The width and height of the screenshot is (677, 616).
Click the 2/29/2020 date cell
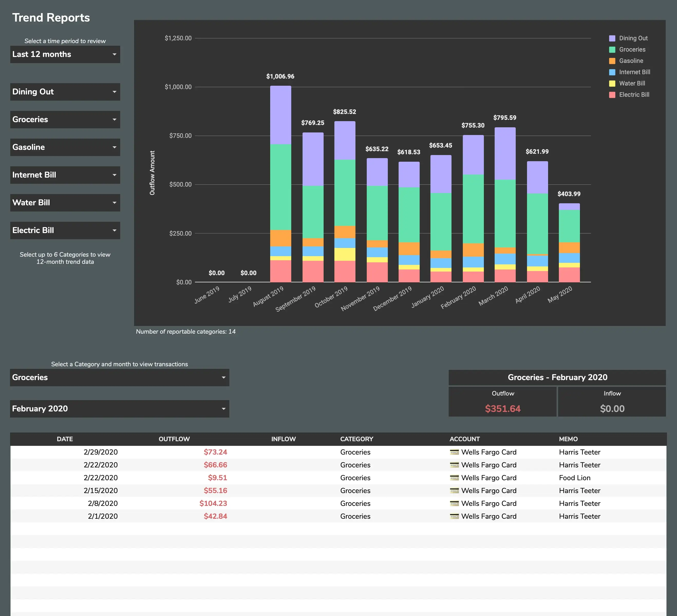tap(101, 452)
